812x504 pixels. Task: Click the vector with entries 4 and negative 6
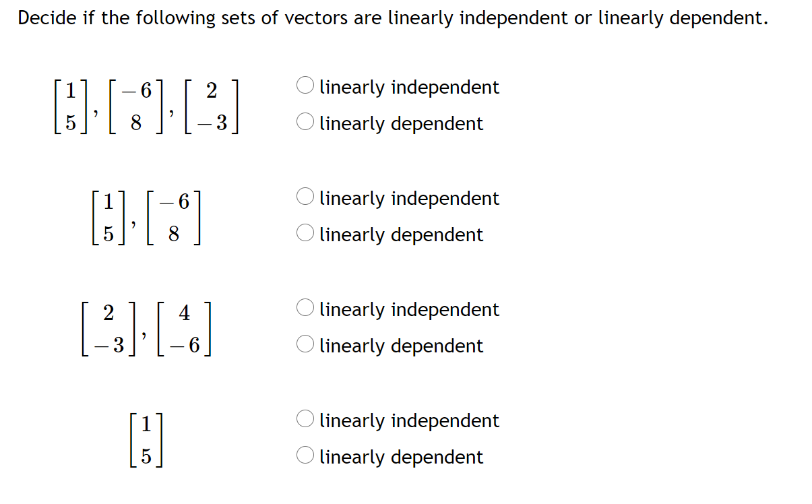click(x=183, y=328)
